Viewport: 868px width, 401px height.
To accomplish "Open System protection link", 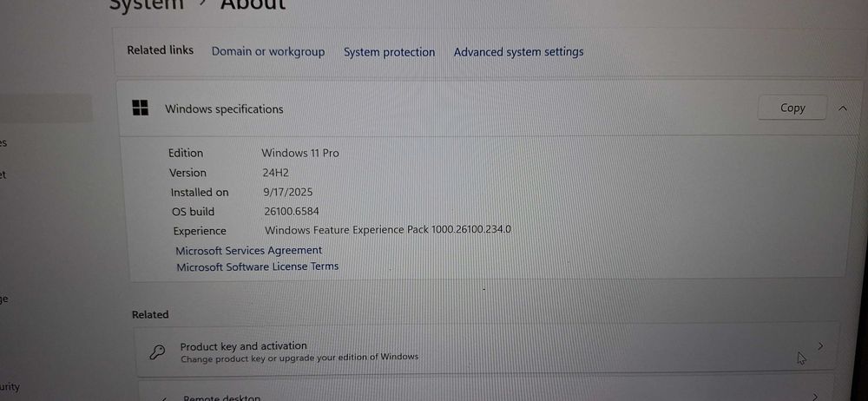I will [x=389, y=52].
